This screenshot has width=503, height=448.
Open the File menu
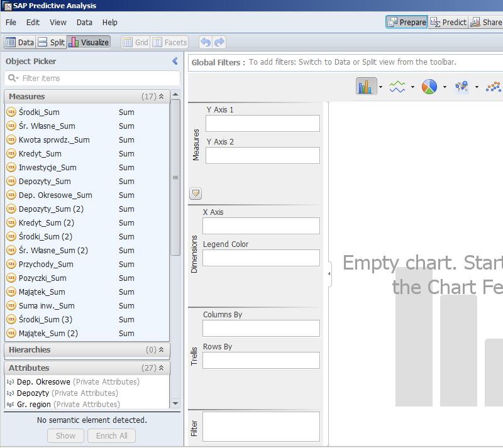[11, 23]
